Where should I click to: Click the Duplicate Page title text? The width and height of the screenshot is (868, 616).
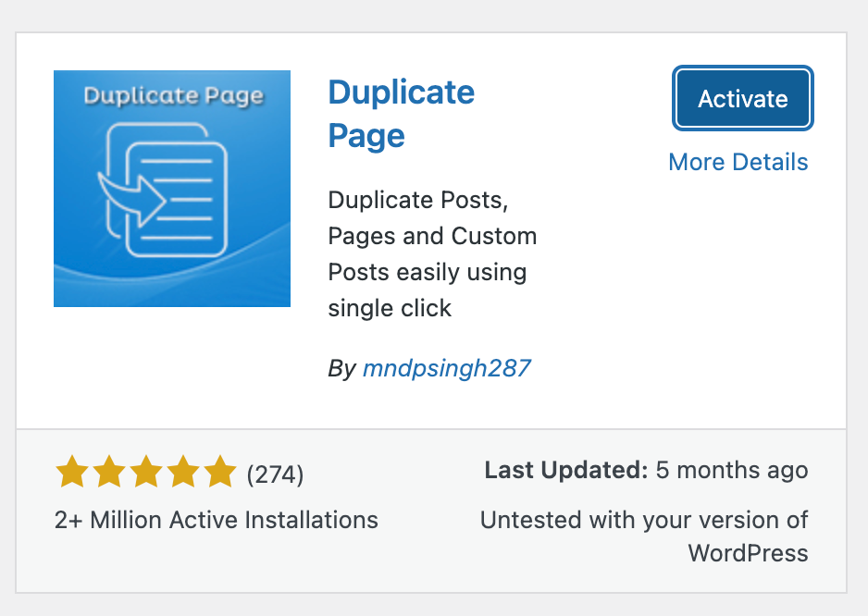[401, 113]
